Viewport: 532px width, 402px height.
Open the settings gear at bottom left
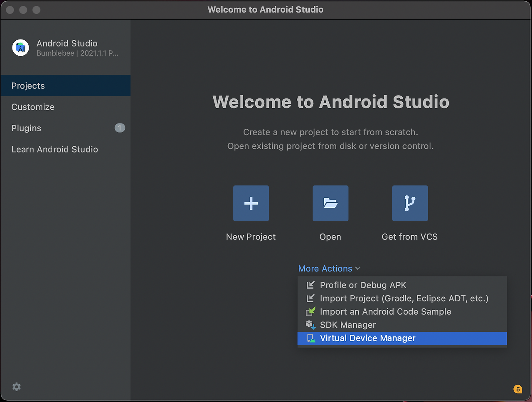tap(17, 387)
